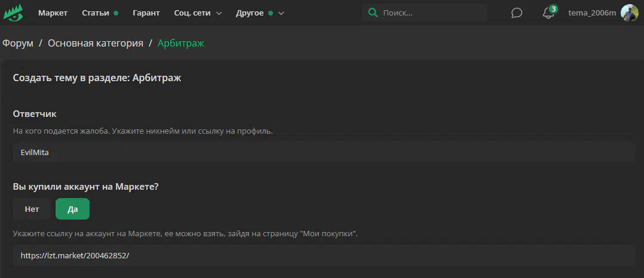Select the Нет option

pyautogui.click(x=32, y=209)
